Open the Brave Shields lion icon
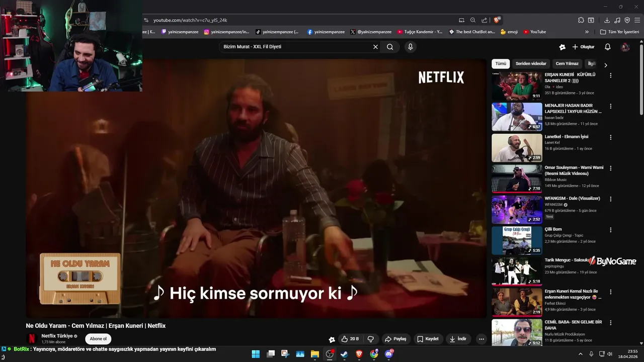 [x=497, y=20]
